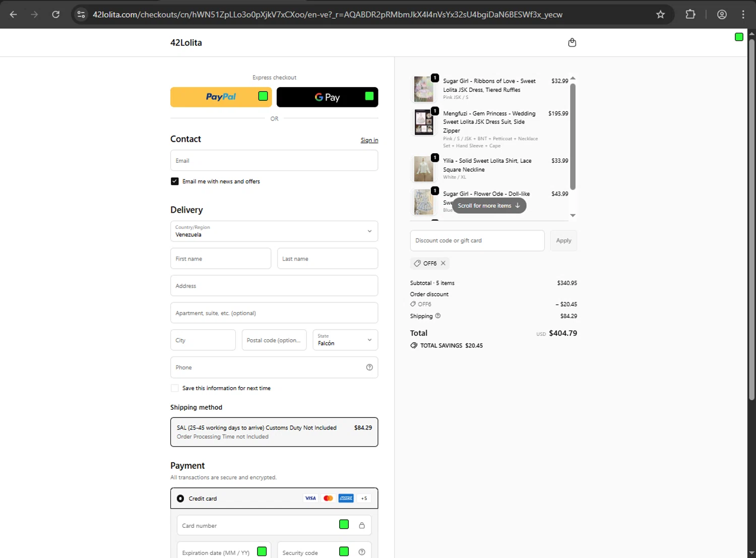
Task: Click the card number lock icon
Action: click(x=361, y=525)
